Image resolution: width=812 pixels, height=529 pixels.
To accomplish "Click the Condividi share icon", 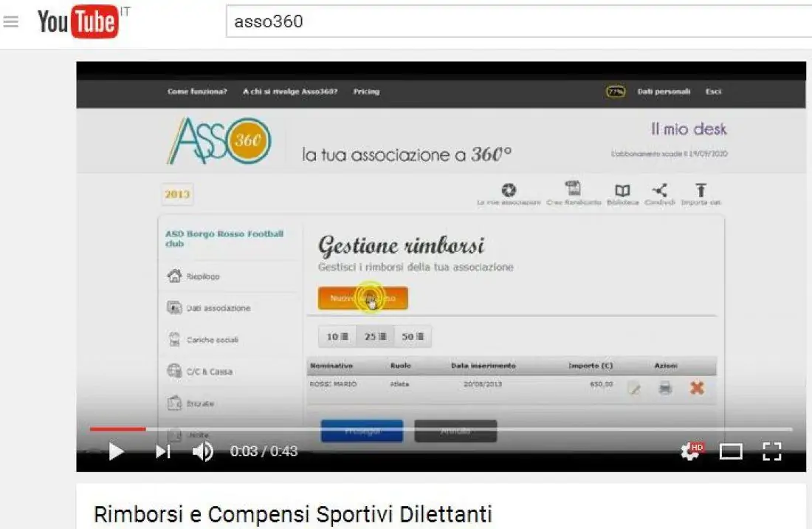I will point(660,194).
